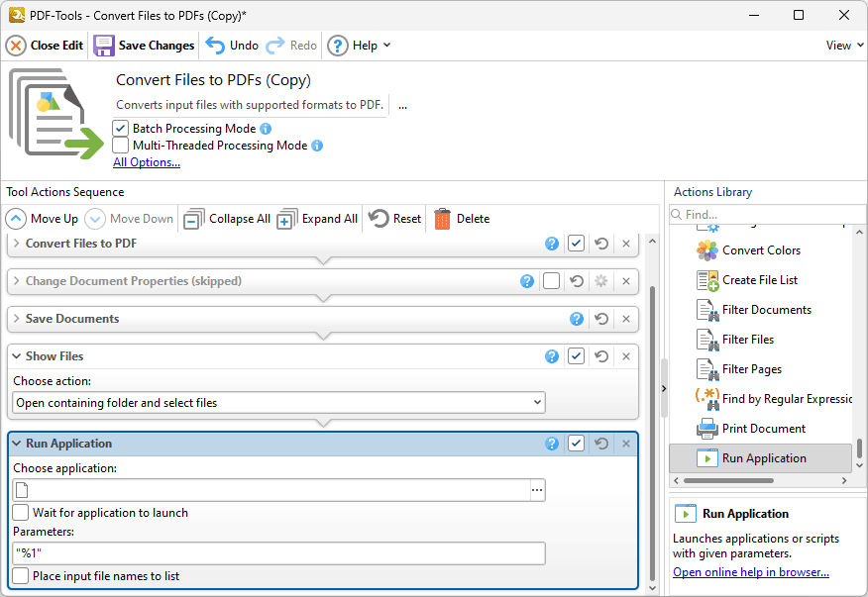Open the View menu

pos(844,46)
